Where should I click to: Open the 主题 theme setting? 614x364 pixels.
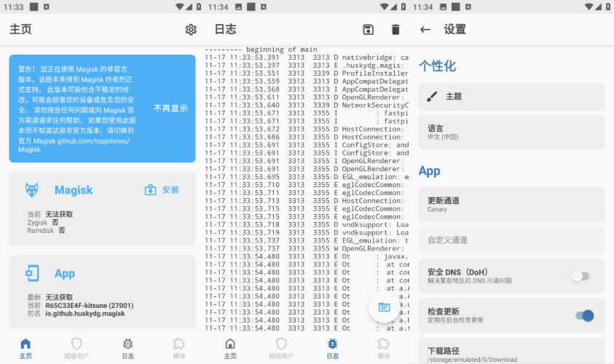point(511,96)
